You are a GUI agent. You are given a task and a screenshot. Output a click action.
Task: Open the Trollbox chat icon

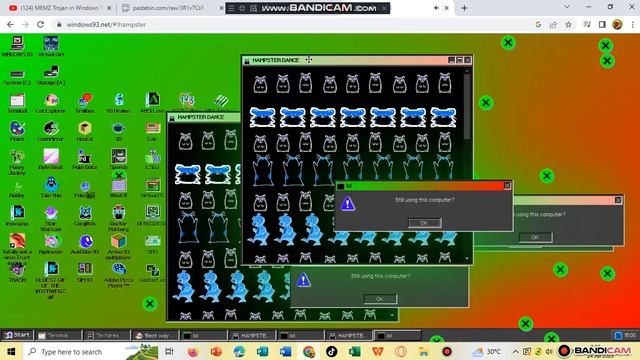pos(85,103)
